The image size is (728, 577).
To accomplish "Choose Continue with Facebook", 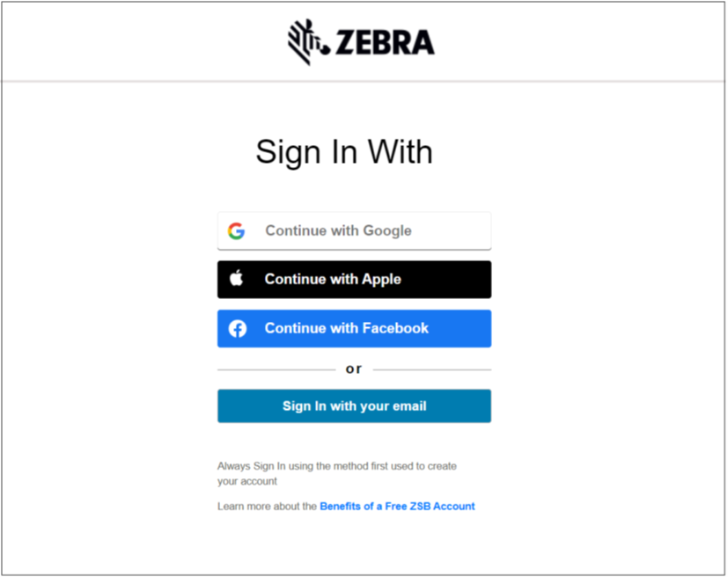I will point(354,328).
